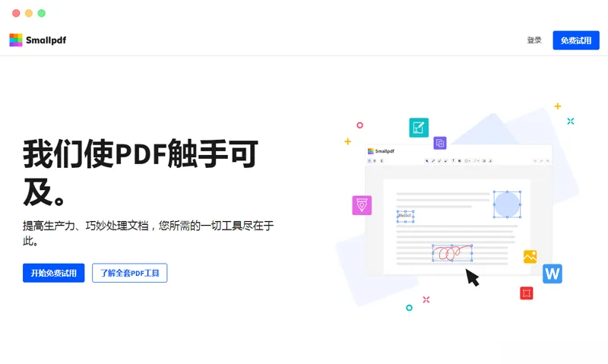Click the Smallpdf colorful logo icon
The image size is (608, 364).
coord(16,40)
